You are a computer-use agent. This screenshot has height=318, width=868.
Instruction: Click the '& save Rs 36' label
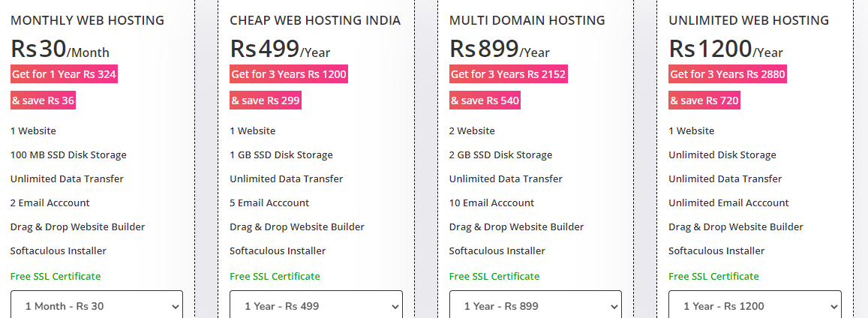click(x=43, y=100)
